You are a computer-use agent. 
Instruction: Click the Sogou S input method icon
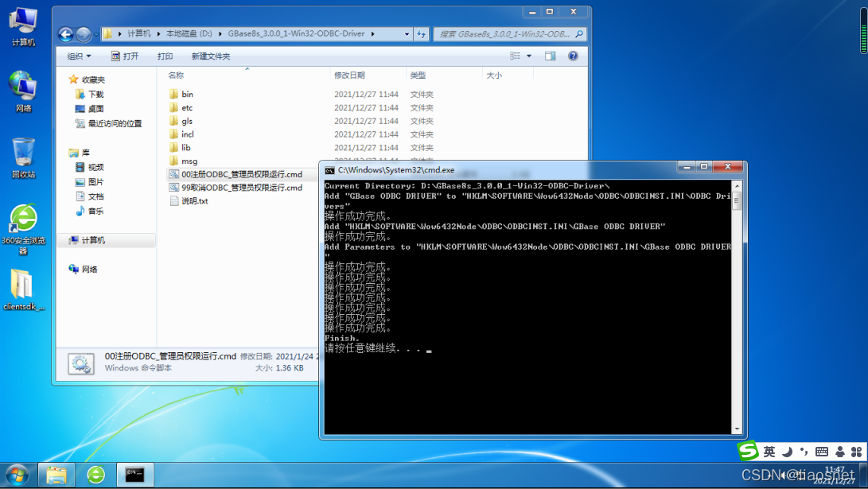click(x=748, y=451)
